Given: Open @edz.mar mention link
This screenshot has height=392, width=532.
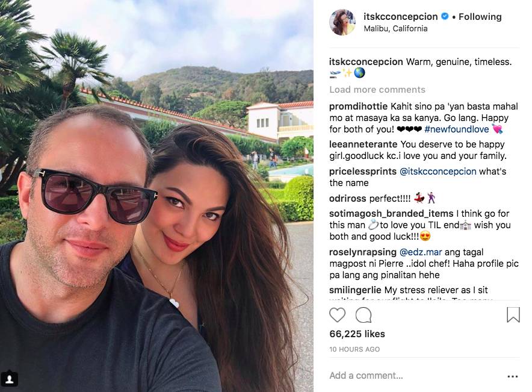Looking at the screenshot, I should tap(421, 252).
